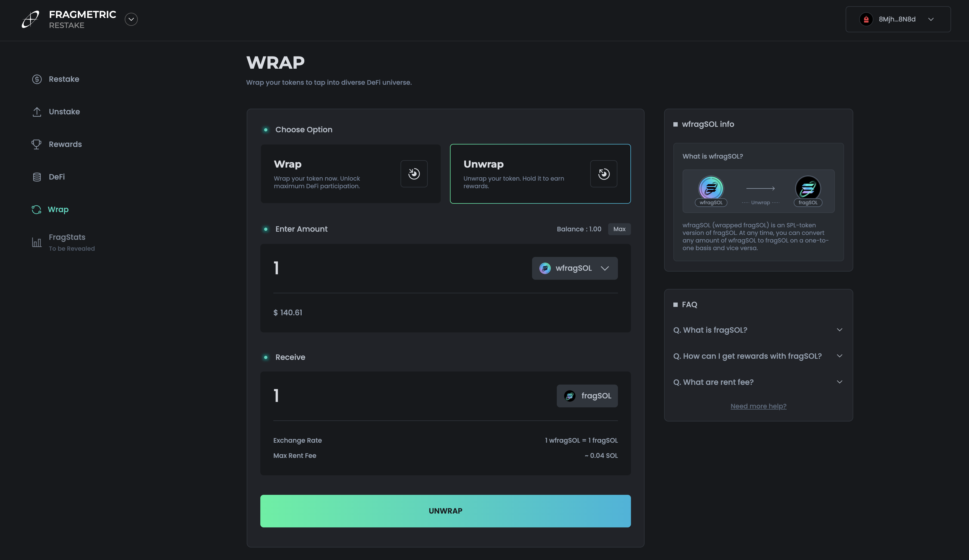This screenshot has height=560, width=969.
Task: Click the Rewards trophy icon
Action: tap(36, 144)
